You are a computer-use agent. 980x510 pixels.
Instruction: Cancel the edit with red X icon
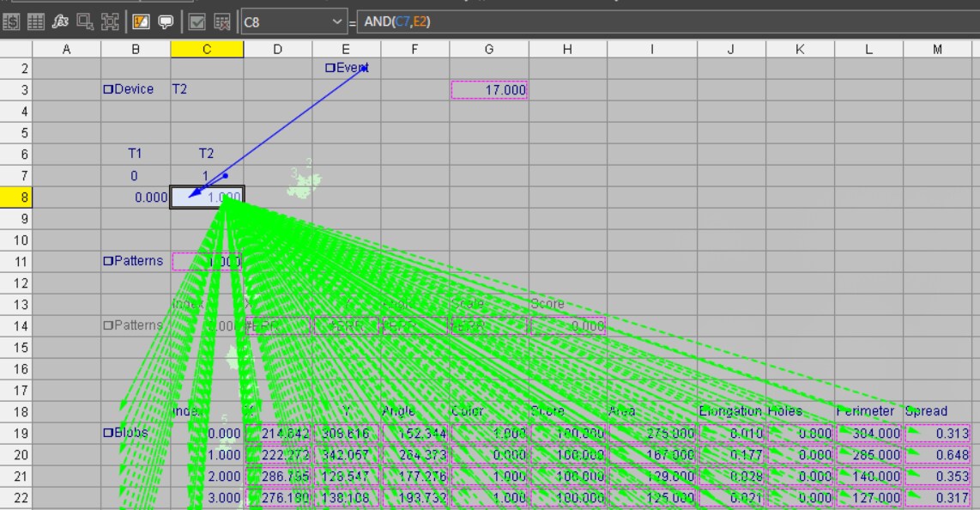pos(222,22)
